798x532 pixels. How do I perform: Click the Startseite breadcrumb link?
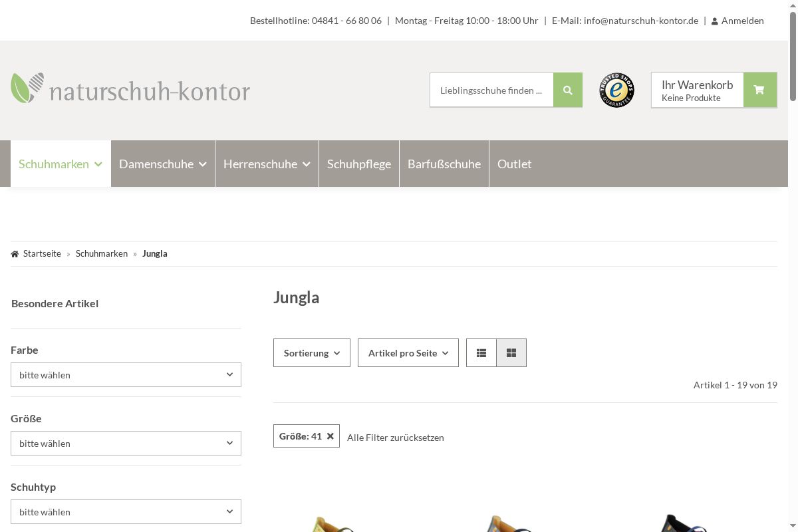point(42,254)
